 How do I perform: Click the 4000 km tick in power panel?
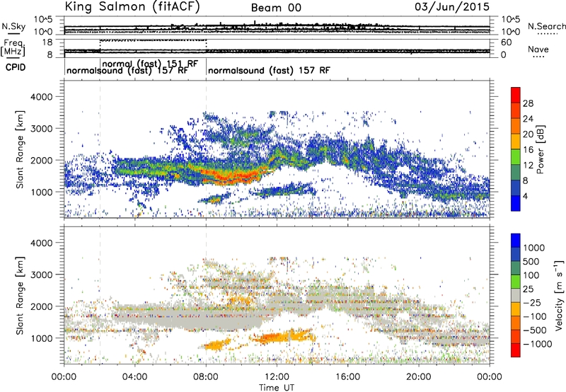pyautogui.click(x=41, y=97)
